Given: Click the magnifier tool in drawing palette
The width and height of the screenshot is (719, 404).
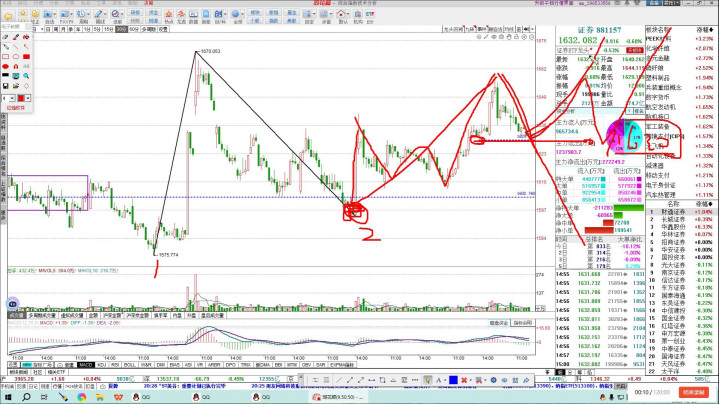Looking at the screenshot, I should point(26,76).
